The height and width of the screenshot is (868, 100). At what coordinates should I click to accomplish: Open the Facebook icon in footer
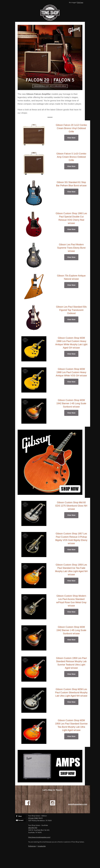click(x=27, y=803)
